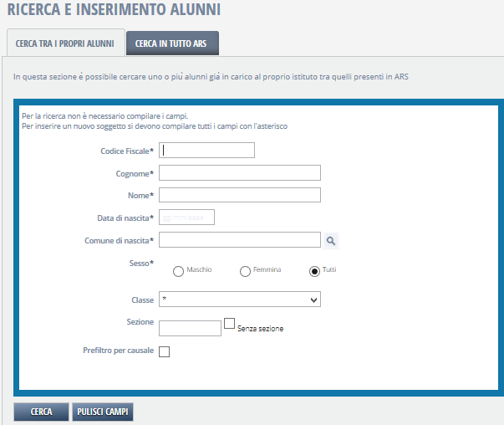The width and height of the screenshot is (504, 425).
Task: Switch to Cerca tra i propri alunni tab
Action: click(64, 43)
